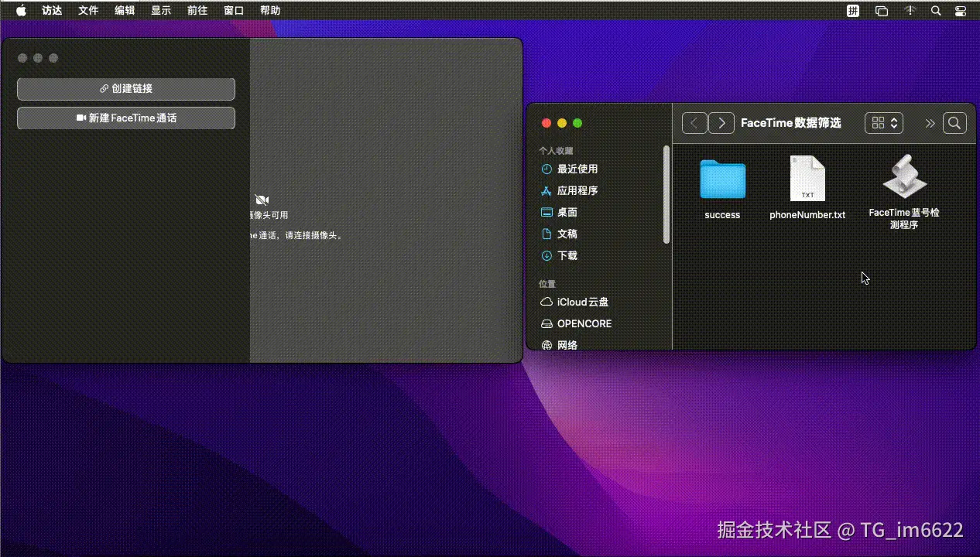Open the view style selector dropdown

(x=883, y=122)
